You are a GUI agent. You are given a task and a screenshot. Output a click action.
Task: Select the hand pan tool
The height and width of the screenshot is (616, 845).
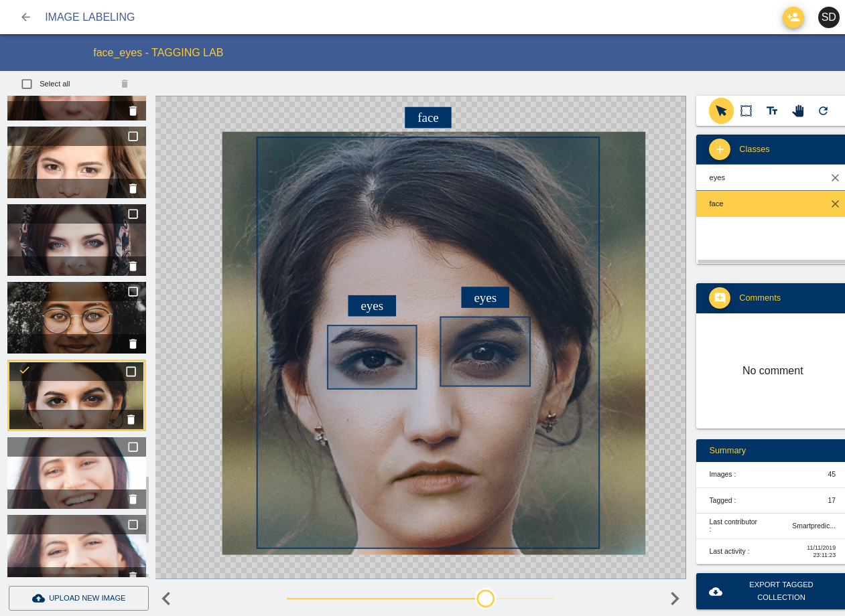coord(797,110)
